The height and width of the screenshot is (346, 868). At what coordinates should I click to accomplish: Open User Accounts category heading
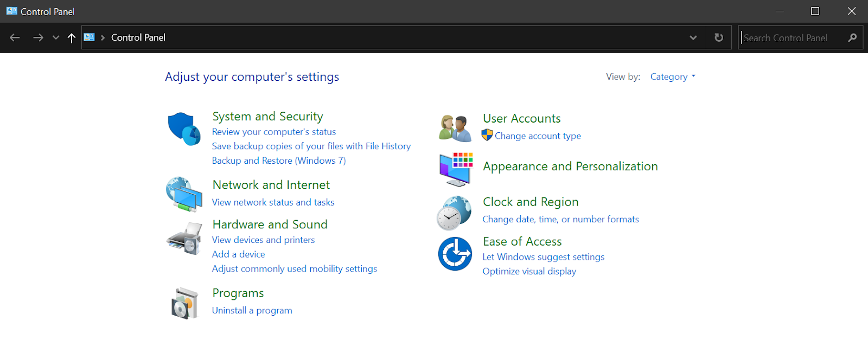[522, 118]
